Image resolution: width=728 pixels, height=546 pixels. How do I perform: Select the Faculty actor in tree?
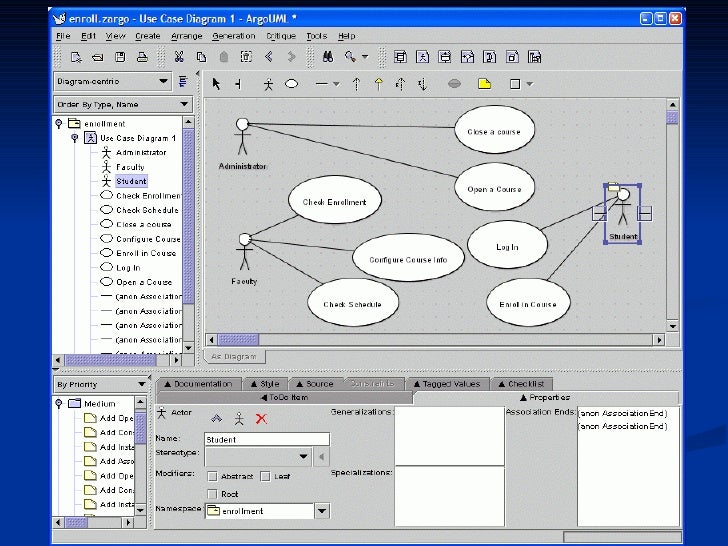click(x=130, y=167)
